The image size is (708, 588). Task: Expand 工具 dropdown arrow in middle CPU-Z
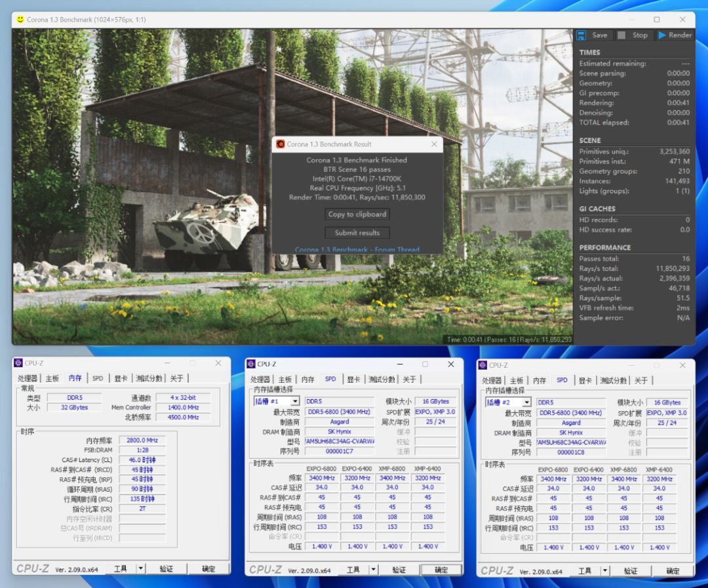pyautogui.click(x=374, y=570)
